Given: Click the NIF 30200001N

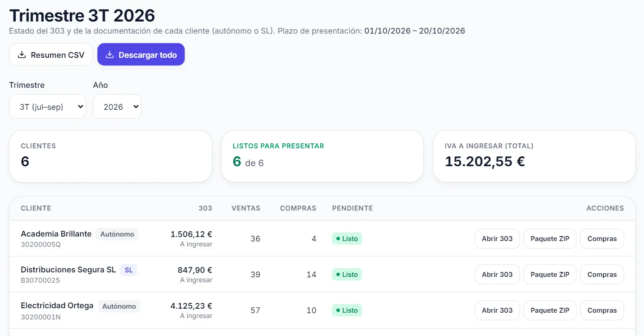Looking at the screenshot, I should coord(41,316).
